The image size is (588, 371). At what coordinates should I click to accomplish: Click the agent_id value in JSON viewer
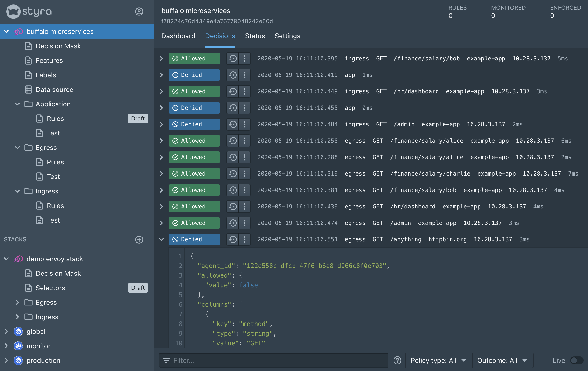pos(314,266)
